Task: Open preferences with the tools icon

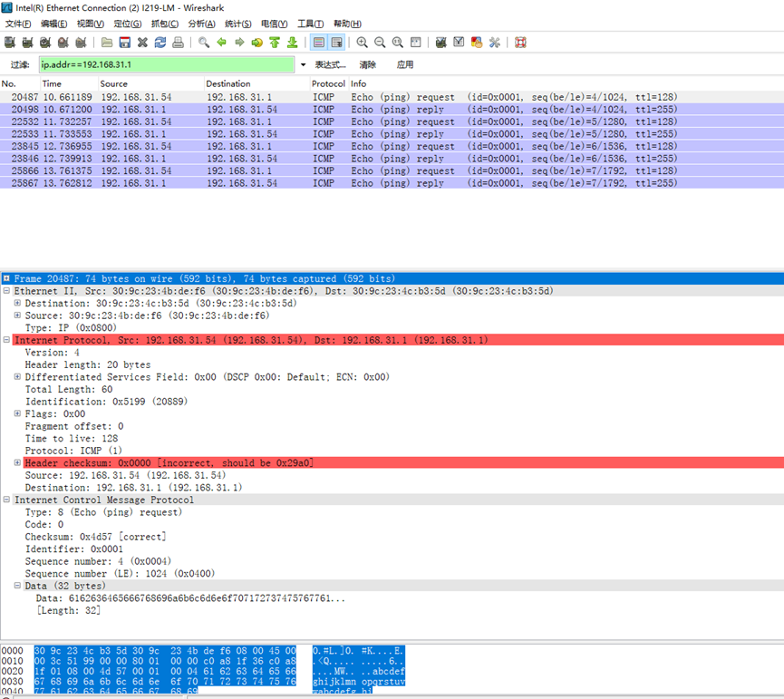Action: click(495, 43)
